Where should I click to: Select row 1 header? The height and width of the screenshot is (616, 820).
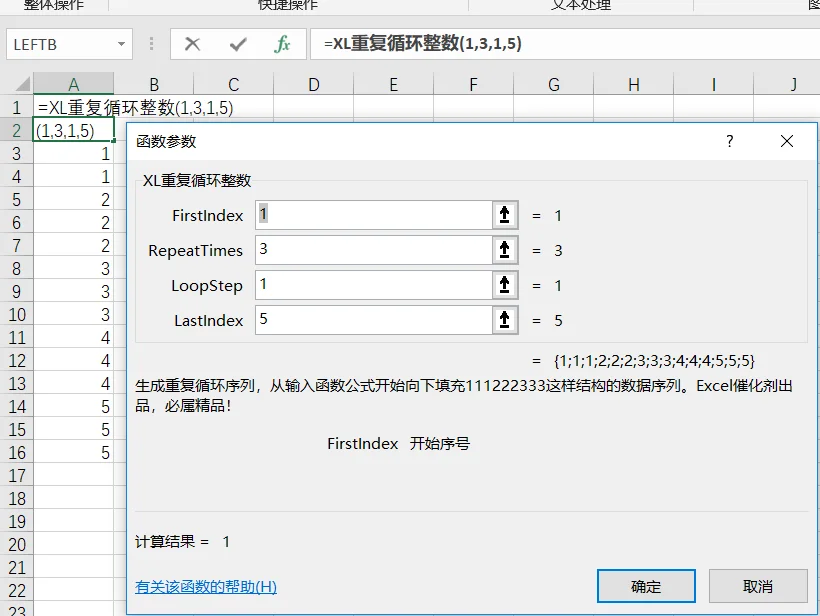coord(17,107)
